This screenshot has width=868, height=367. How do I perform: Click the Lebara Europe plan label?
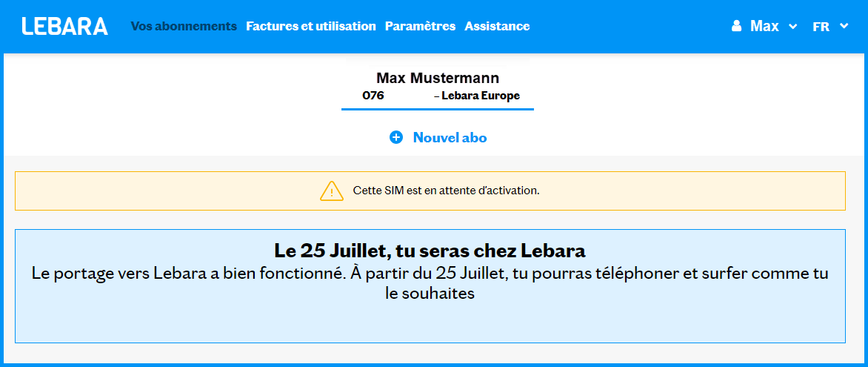(480, 96)
